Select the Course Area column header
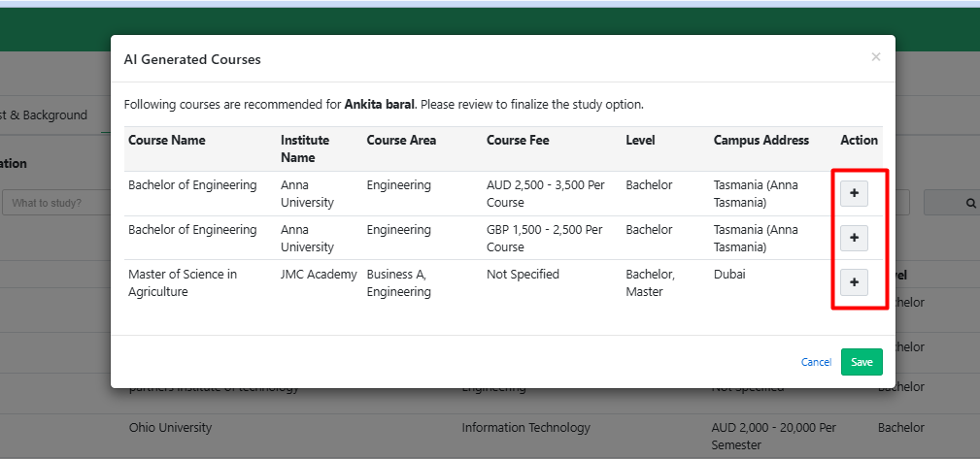Viewport: 980px width, 459px height. pyautogui.click(x=401, y=140)
